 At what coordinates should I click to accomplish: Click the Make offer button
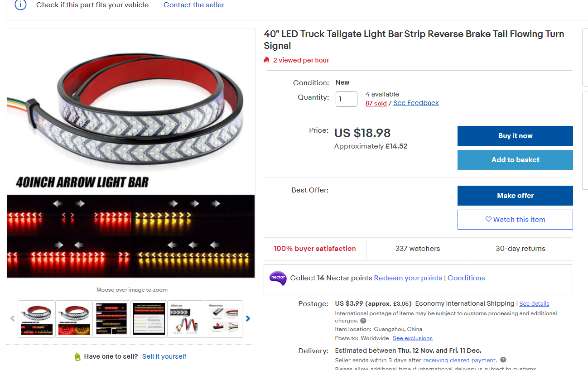[x=515, y=196]
